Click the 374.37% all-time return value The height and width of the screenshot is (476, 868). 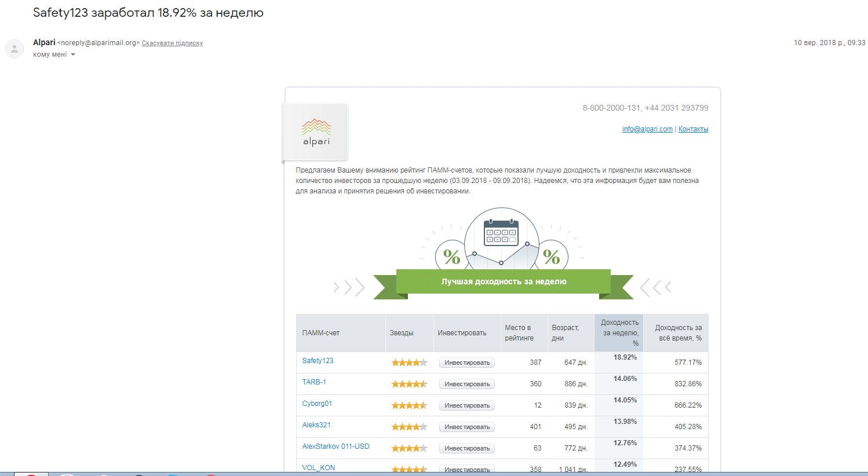(688, 448)
